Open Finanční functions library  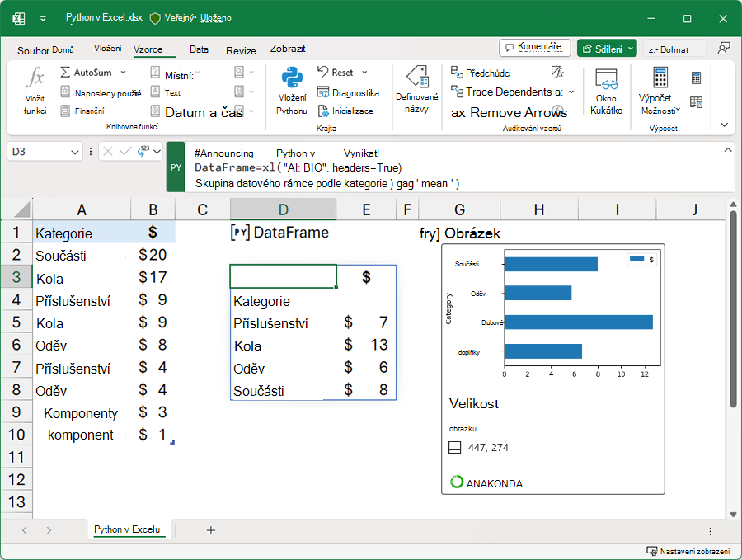click(x=82, y=111)
